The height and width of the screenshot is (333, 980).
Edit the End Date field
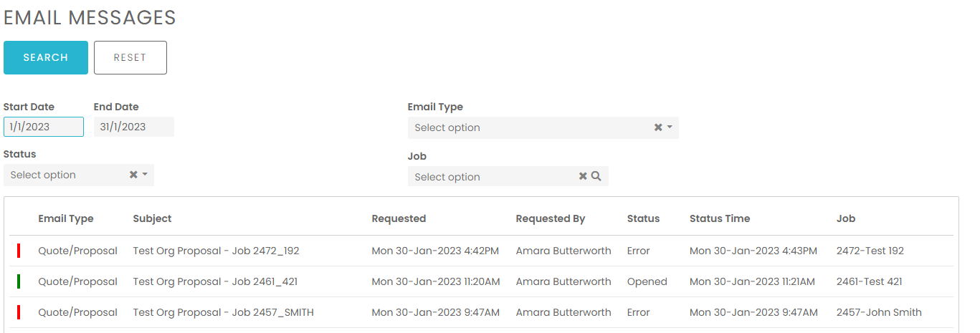click(133, 127)
